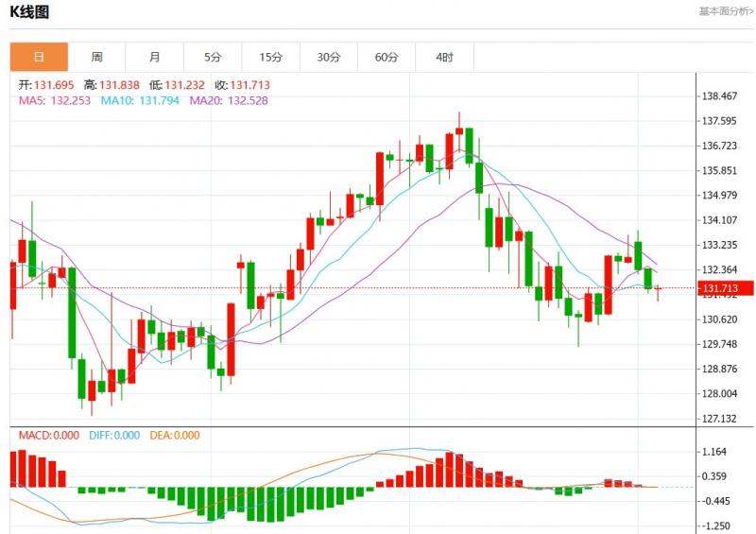
Task: Open the 基本面分析 link
Action: click(x=726, y=11)
